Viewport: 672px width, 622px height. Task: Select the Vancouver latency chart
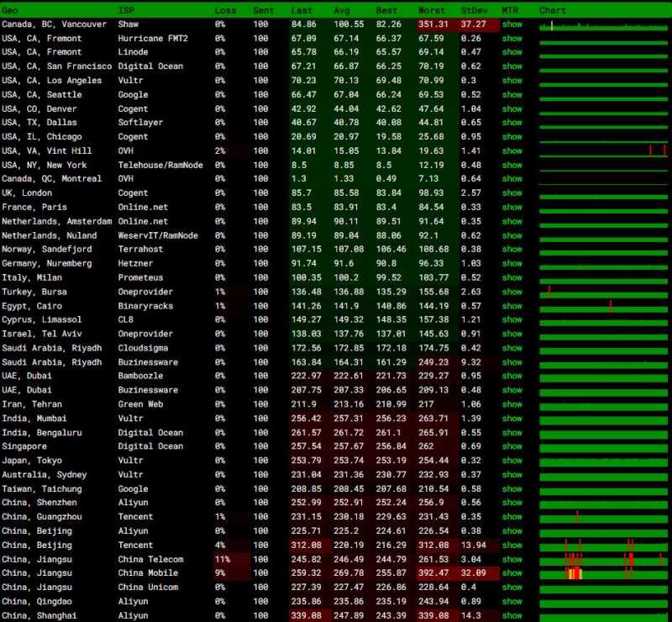click(603, 26)
